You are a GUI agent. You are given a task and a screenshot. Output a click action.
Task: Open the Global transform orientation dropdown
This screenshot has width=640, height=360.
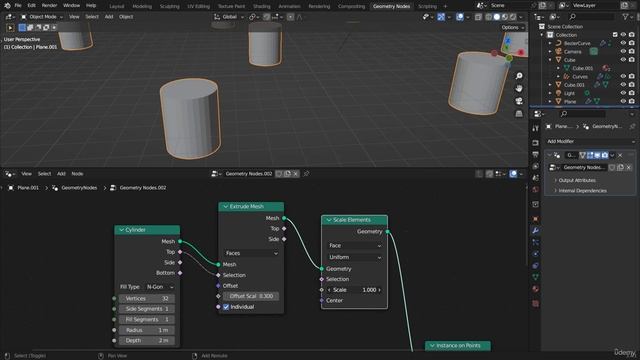tap(229, 17)
